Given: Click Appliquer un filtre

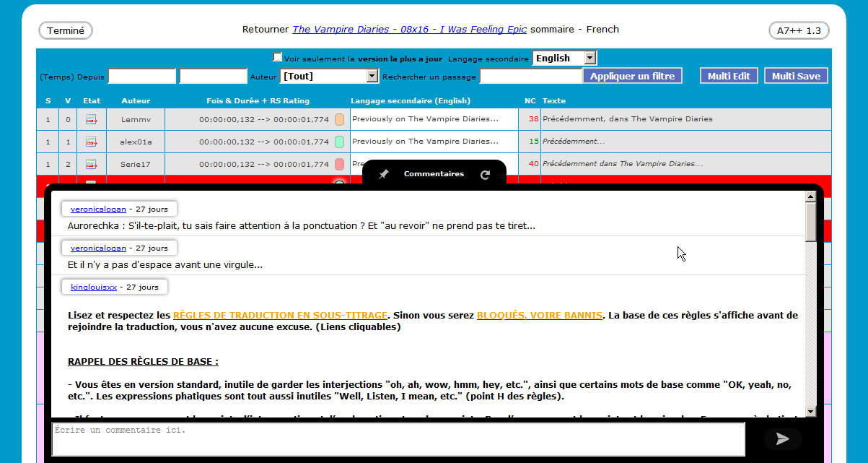Looking at the screenshot, I should point(633,76).
